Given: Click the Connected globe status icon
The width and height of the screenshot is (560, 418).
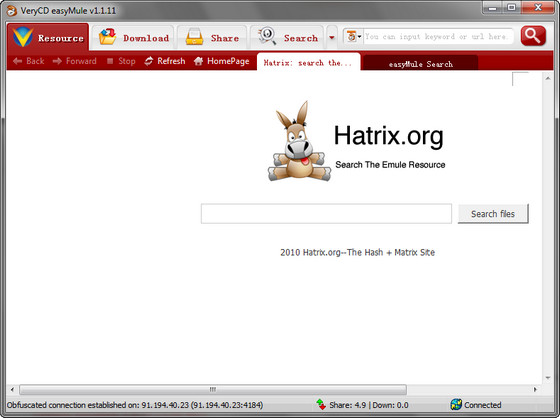Looking at the screenshot, I should click(456, 404).
